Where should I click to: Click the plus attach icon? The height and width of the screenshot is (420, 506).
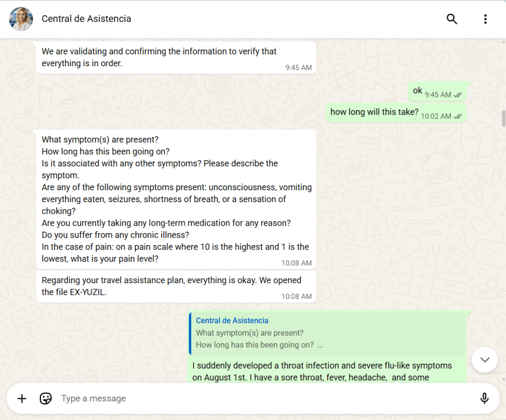pyautogui.click(x=22, y=399)
